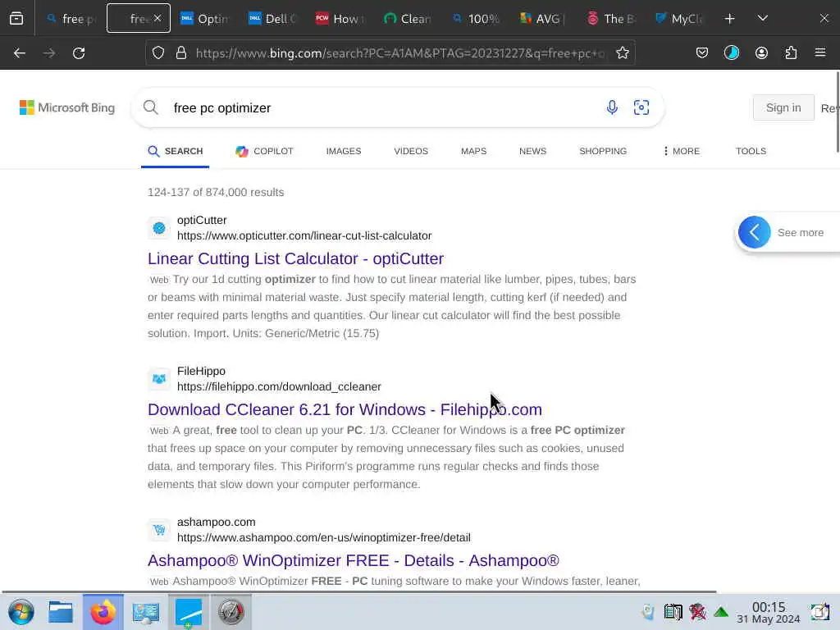The height and width of the screenshot is (630, 840).
Task: Open the Firefox hamburger application menu
Action: [820, 52]
